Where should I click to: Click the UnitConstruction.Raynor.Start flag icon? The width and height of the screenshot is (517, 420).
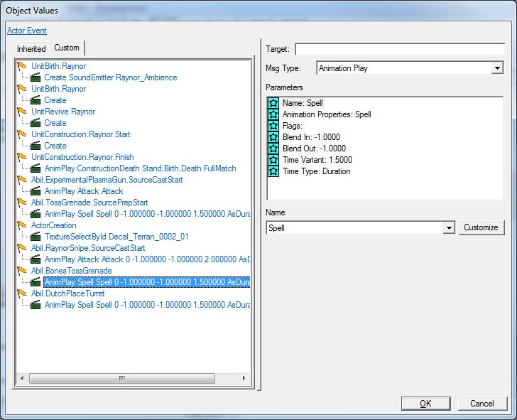tap(22, 134)
